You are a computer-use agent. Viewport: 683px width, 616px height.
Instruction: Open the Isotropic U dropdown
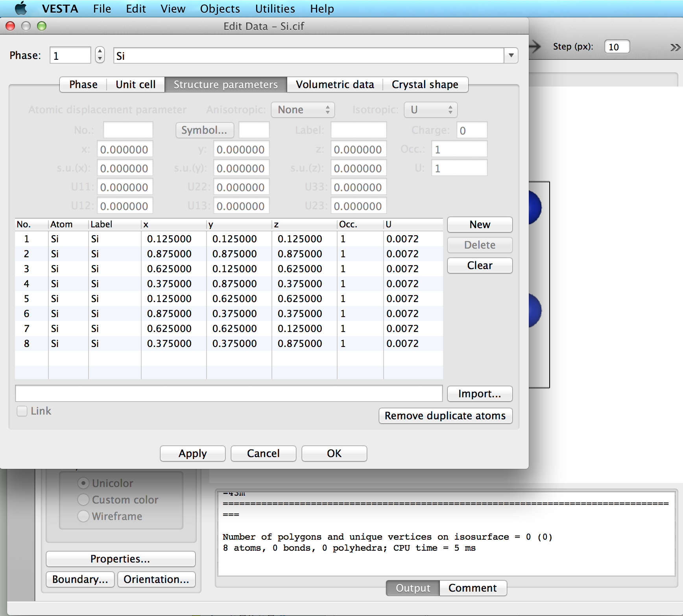[x=431, y=110]
